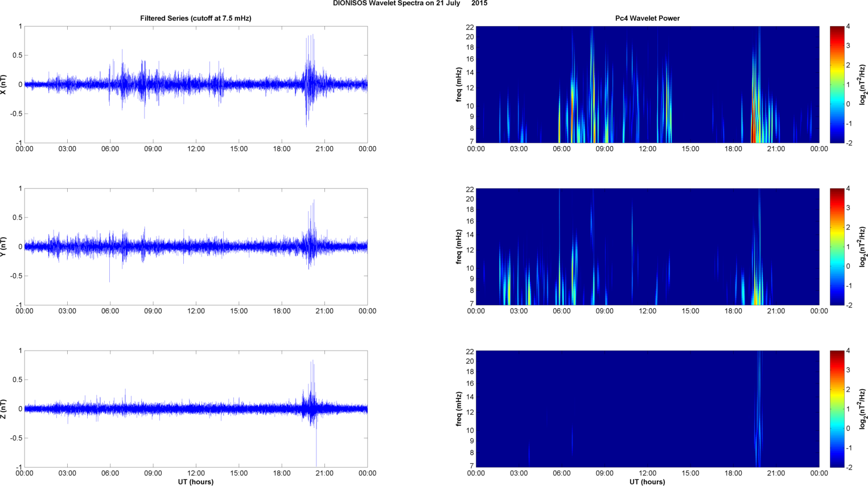Click the '12:00' tick under the X series plot
Image resolution: width=868 pixels, height=486 pixels.
196,149
